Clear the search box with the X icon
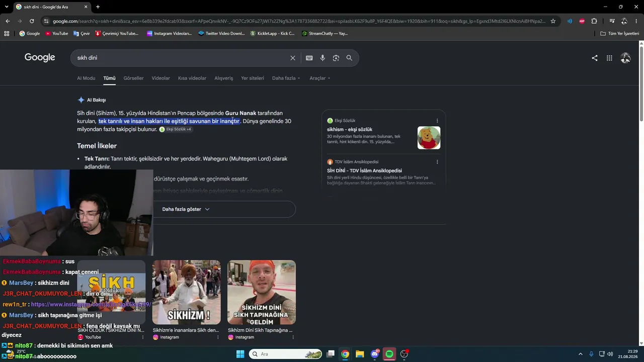 pos(293,58)
